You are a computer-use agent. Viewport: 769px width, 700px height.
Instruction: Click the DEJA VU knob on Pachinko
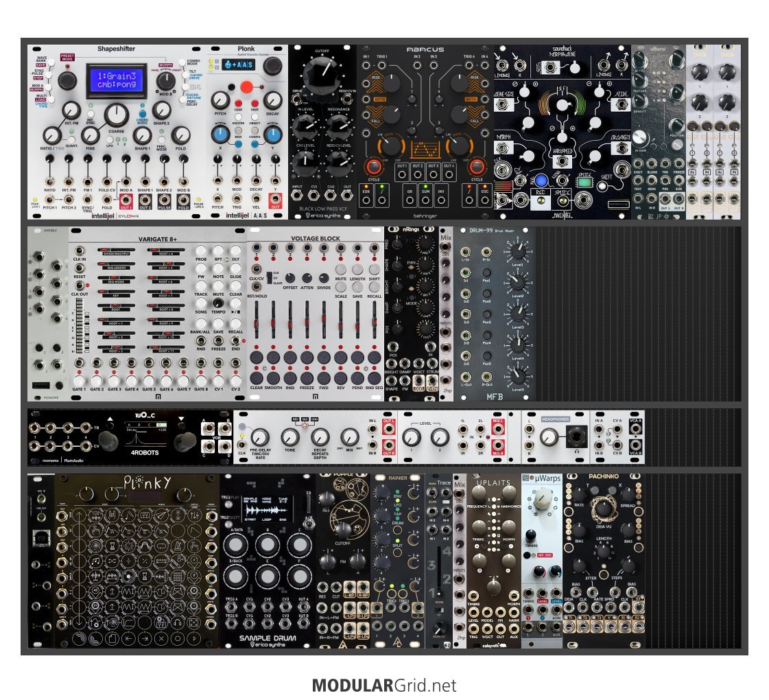pyautogui.click(x=603, y=509)
